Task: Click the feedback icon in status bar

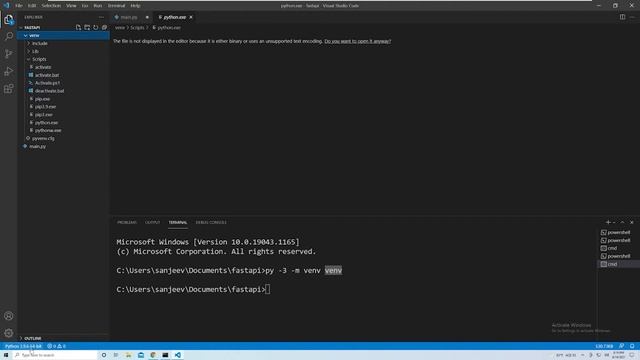Action: (x=621, y=346)
